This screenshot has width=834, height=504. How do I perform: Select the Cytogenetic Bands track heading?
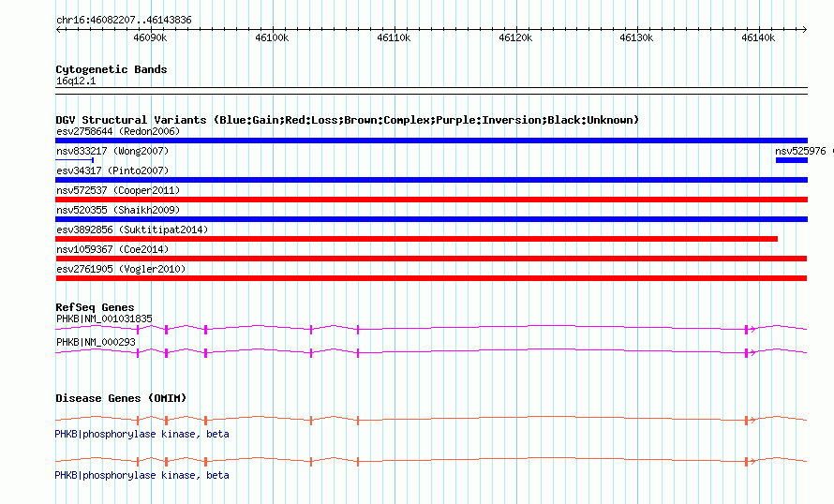[112, 69]
